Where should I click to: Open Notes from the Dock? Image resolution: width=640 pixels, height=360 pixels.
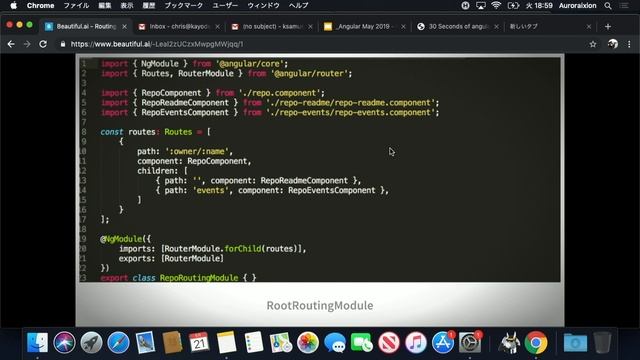(x=227, y=342)
